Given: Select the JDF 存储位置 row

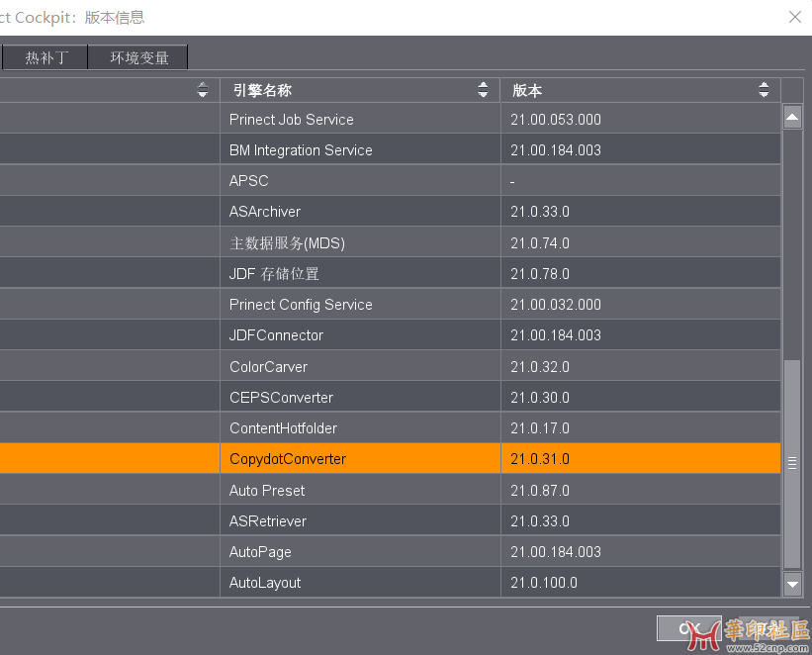Looking at the screenshot, I should [x=274, y=274].
